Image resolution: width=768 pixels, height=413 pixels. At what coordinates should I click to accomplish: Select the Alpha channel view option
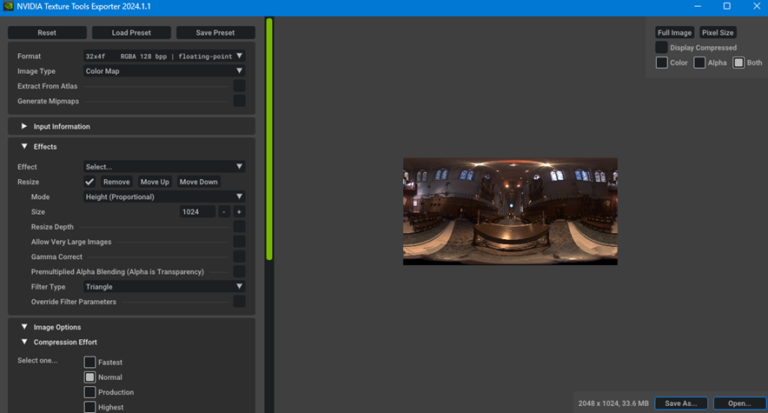(x=700, y=63)
